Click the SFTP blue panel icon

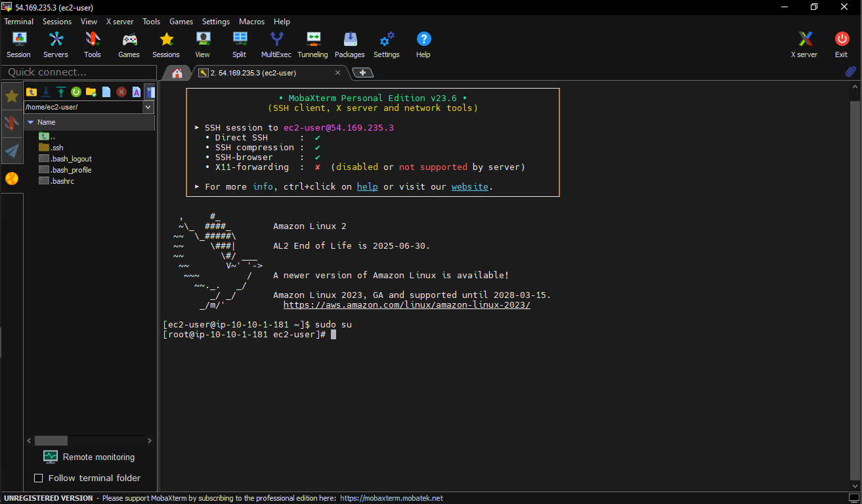click(150, 92)
